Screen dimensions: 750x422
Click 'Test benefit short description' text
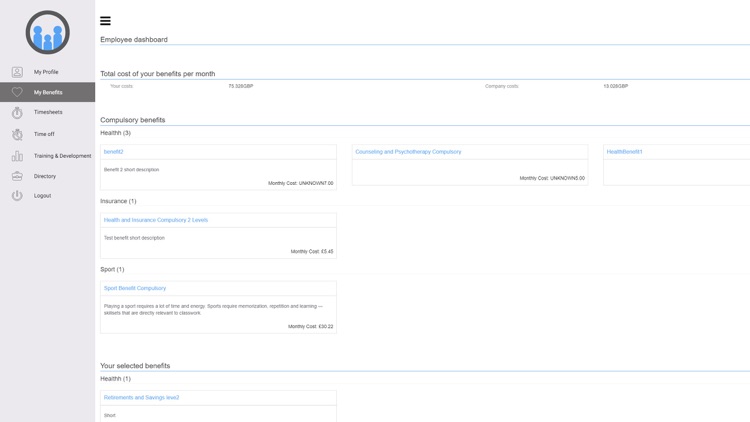pos(134,238)
